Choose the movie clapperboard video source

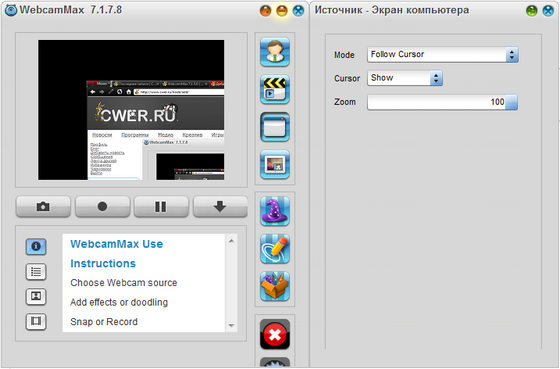tap(275, 90)
